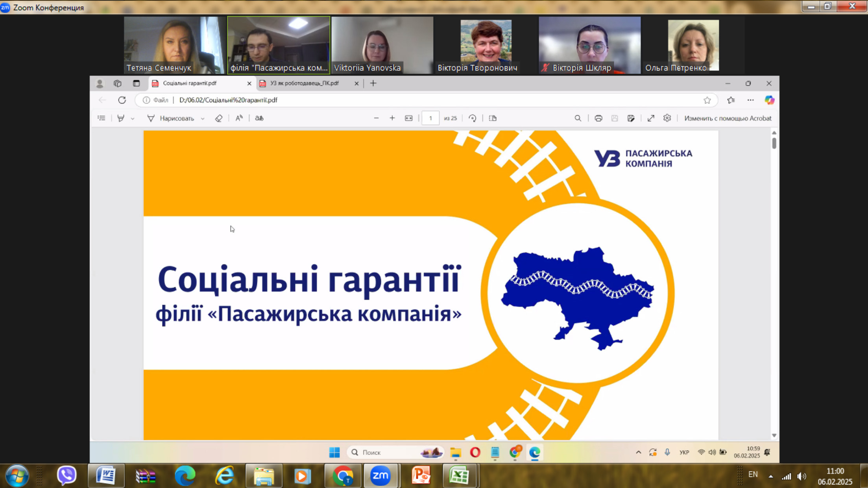
Task: Save the PDF file
Action: pos(615,118)
